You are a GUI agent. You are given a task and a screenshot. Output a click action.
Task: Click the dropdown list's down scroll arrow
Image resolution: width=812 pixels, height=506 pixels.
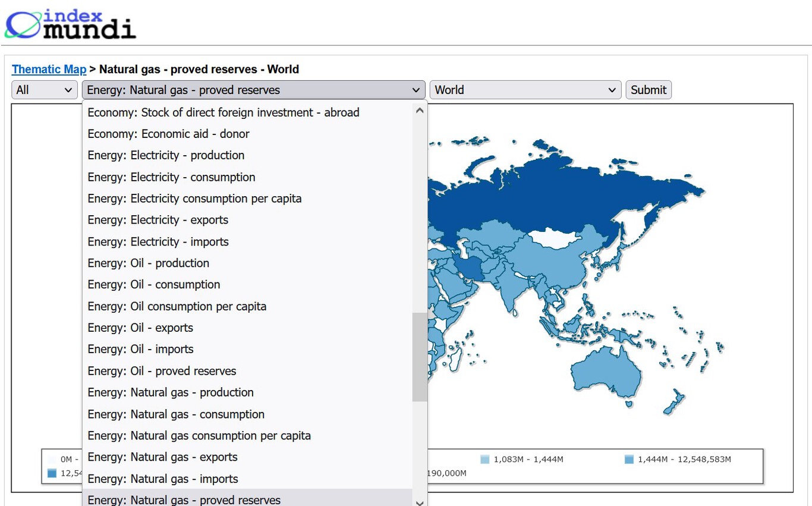(420, 502)
